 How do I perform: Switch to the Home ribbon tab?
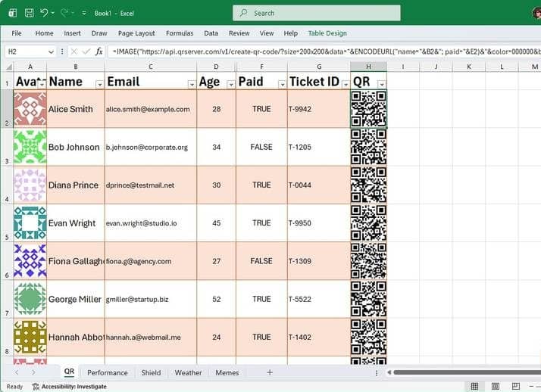(44, 33)
